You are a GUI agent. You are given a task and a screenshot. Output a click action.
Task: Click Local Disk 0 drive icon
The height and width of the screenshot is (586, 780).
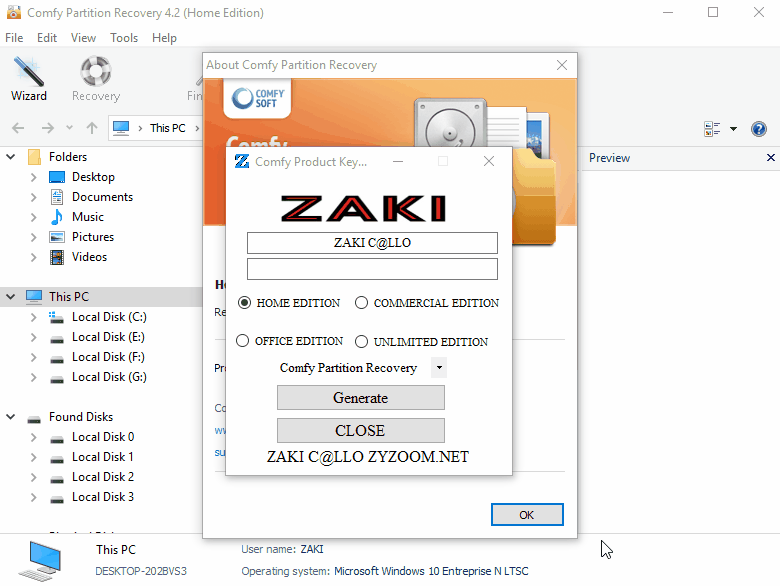(x=57, y=440)
